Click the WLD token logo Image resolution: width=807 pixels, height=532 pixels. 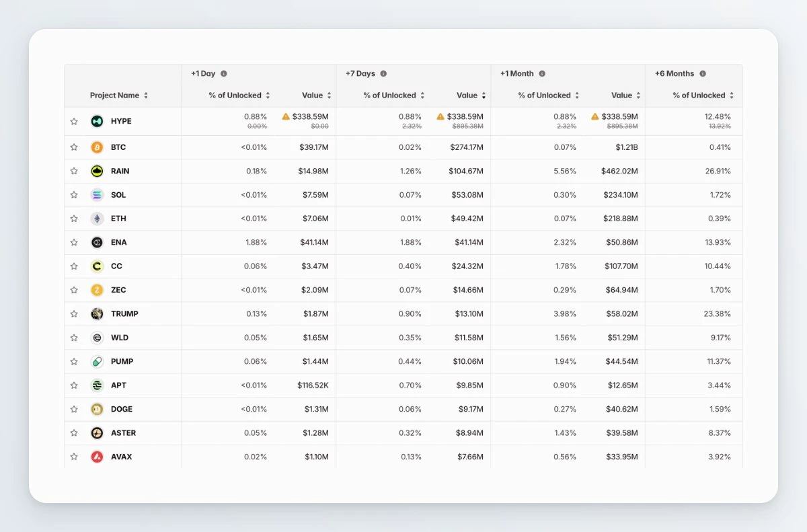click(x=97, y=338)
